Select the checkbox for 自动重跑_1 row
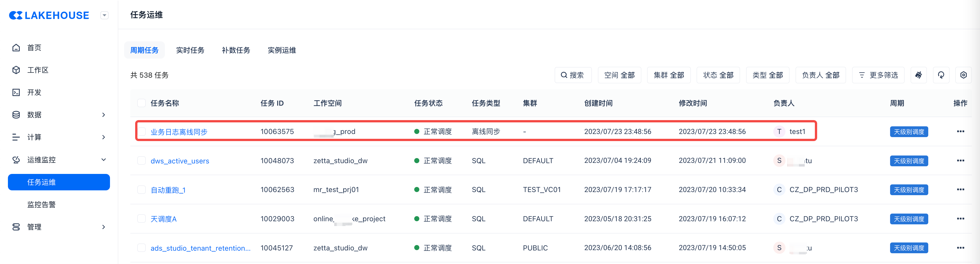 click(142, 190)
